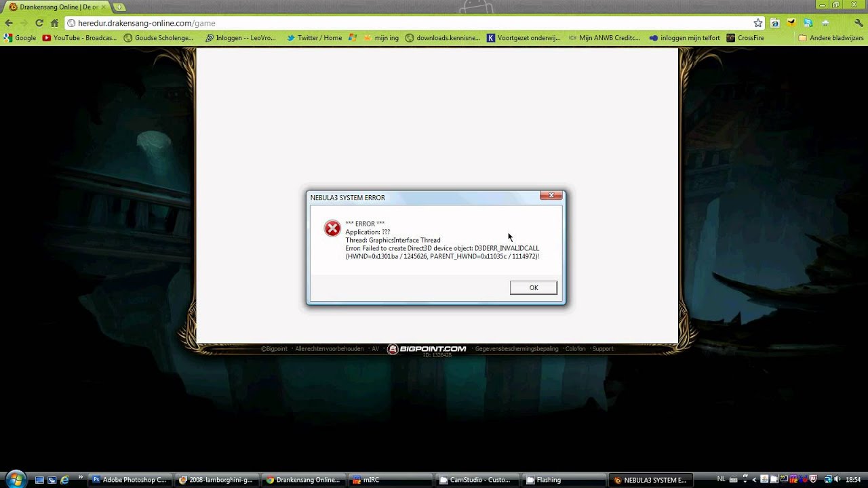Show hidden tray icons arrow
868x488 pixels.
(x=754, y=480)
